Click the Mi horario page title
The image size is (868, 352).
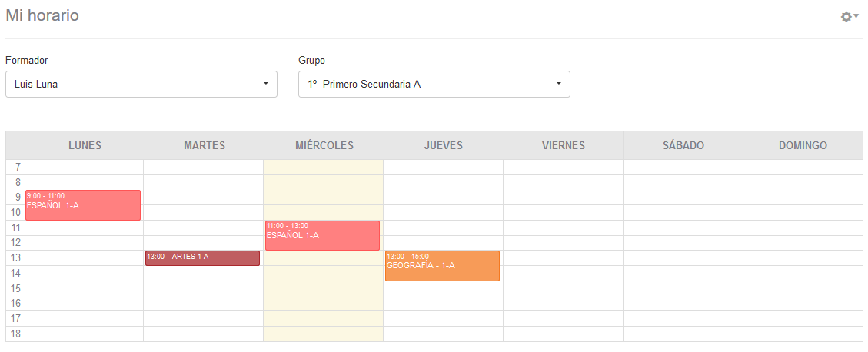click(x=42, y=15)
